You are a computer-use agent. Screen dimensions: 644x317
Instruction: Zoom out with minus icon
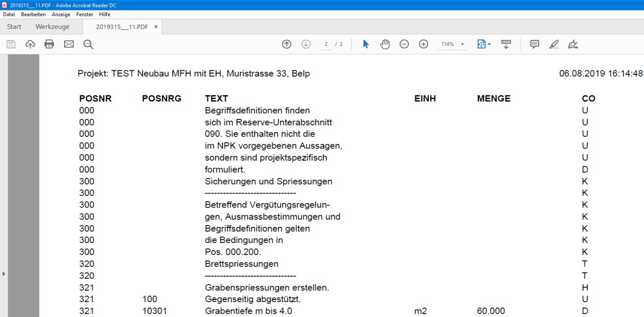click(404, 44)
